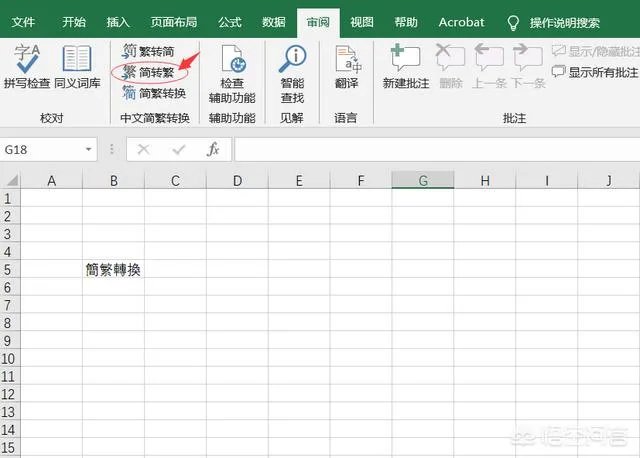This screenshot has height=458, width=640.
Task: Run the 拼写检查 spelling check
Action: [x=27, y=66]
